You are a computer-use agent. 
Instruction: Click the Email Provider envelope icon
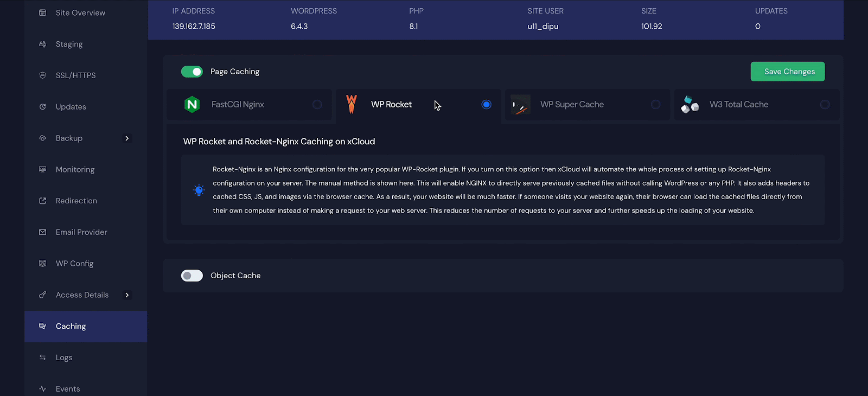pos(43,232)
